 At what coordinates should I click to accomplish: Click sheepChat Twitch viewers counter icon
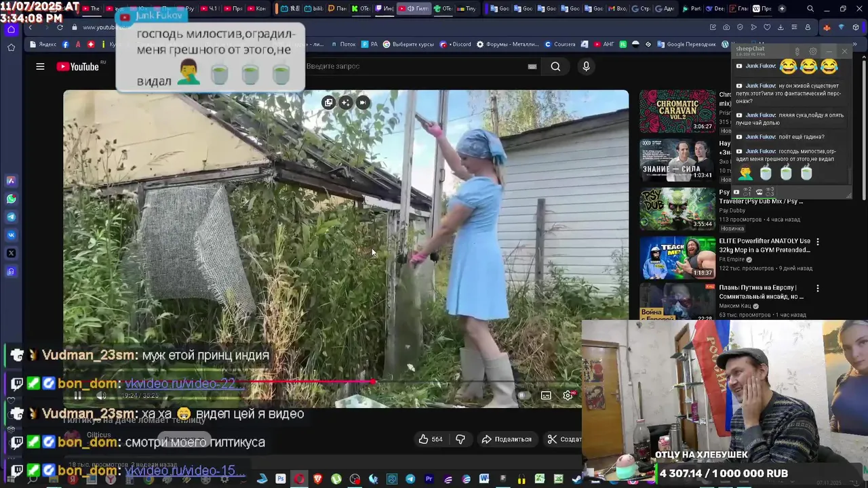pos(759,192)
